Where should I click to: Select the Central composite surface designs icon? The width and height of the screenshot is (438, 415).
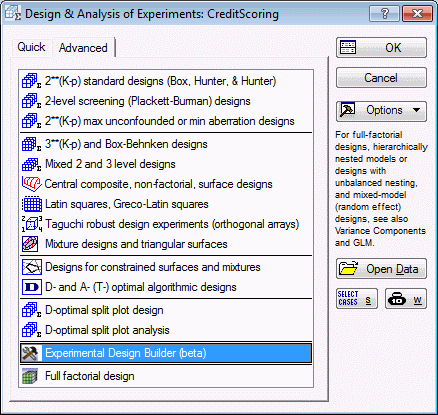click(x=32, y=184)
